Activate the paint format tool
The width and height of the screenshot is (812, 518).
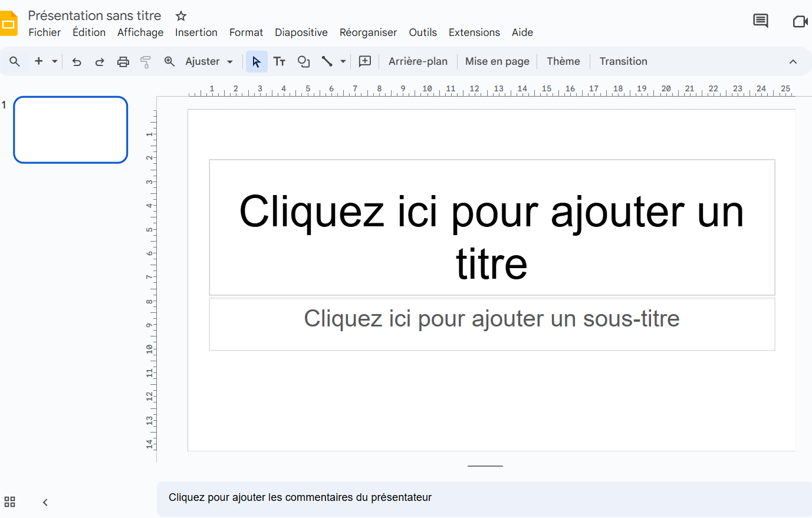pos(146,61)
